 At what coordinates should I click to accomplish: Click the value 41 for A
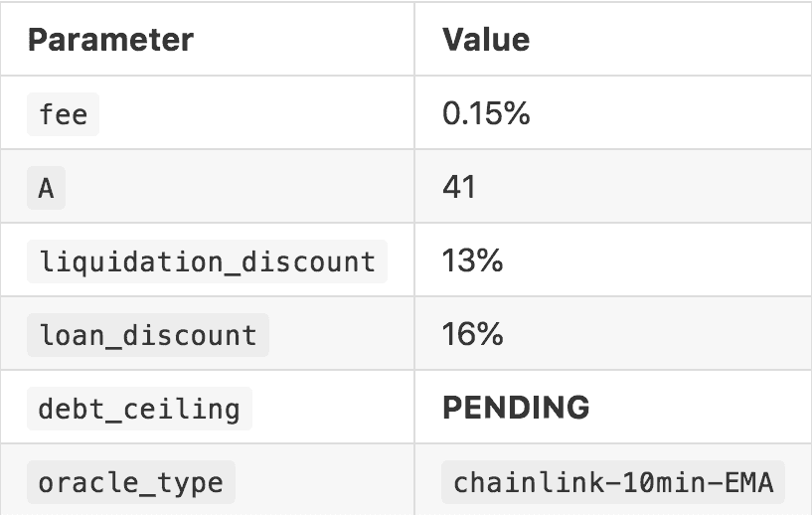pyautogui.click(x=459, y=188)
